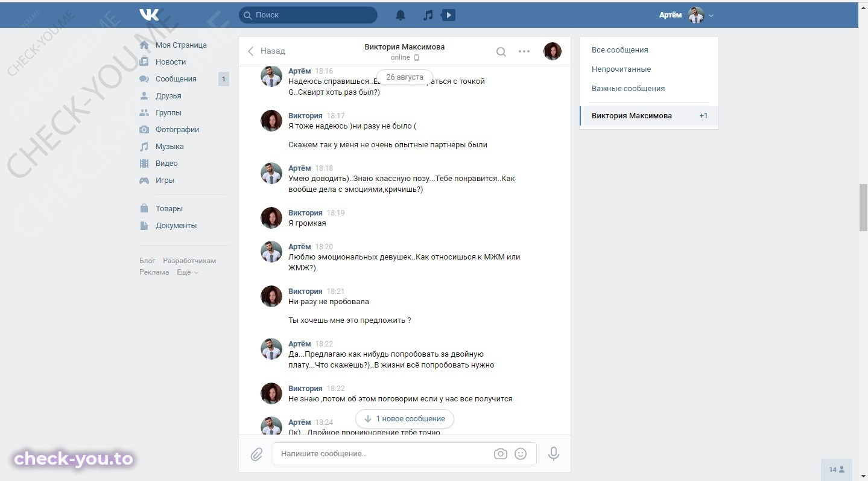Click the gamepad icon beside Игры

[144, 180]
